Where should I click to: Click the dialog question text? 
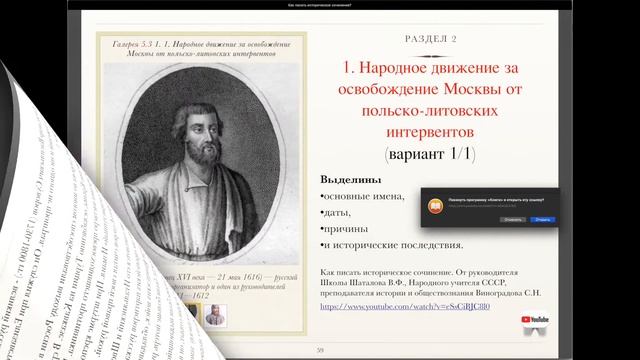(496, 200)
